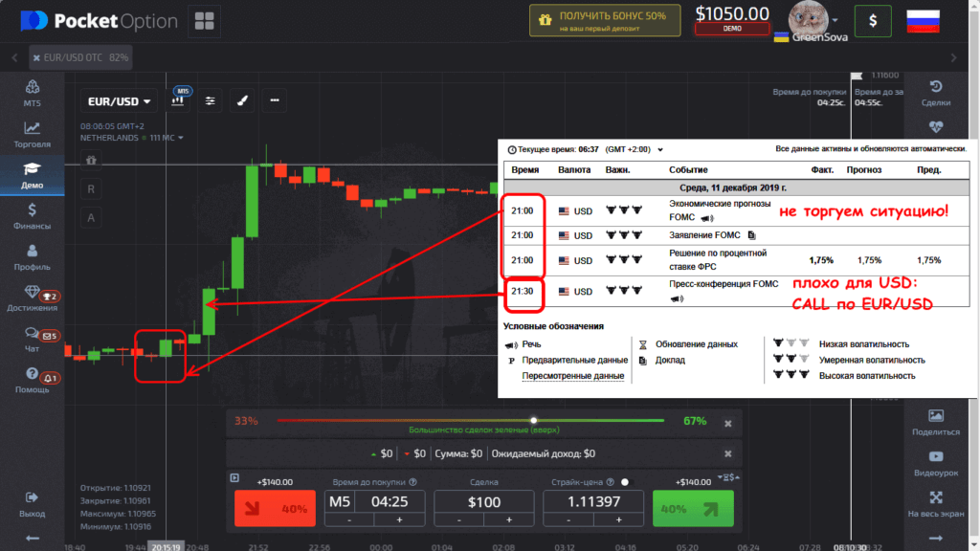Open Видеоурок video tutorial

click(936, 463)
